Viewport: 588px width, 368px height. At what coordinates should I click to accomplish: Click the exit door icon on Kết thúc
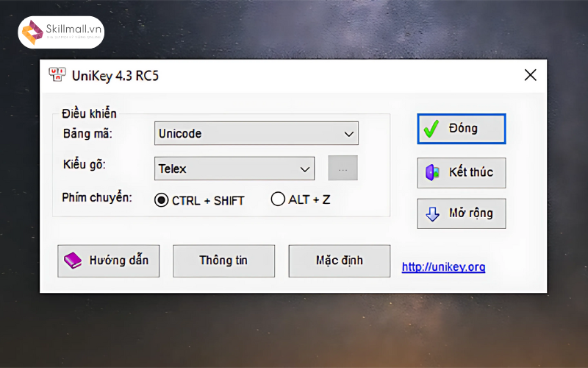432,172
